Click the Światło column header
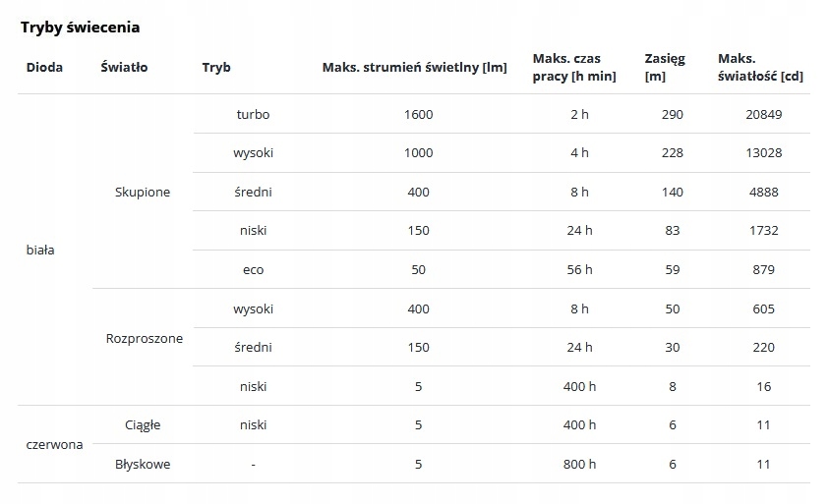Image resolution: width=828 pixels, height=504 pixels. (124, 67)
